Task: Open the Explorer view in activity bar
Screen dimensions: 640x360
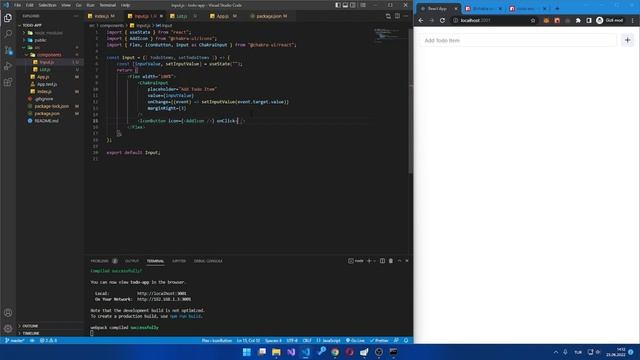Action: pos(8,18)
